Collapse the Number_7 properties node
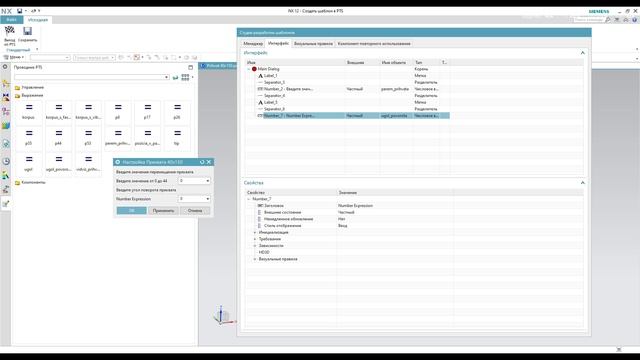 [249, 199]
